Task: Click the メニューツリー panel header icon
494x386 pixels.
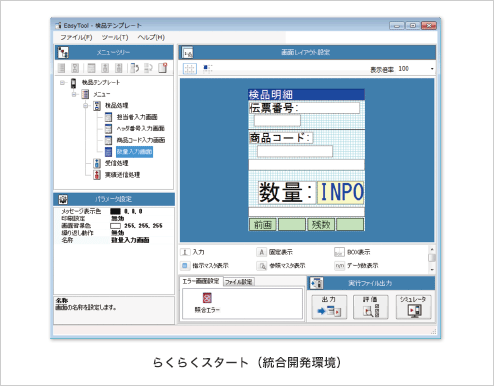Action: pyautogui.click(x=63, y=52)
